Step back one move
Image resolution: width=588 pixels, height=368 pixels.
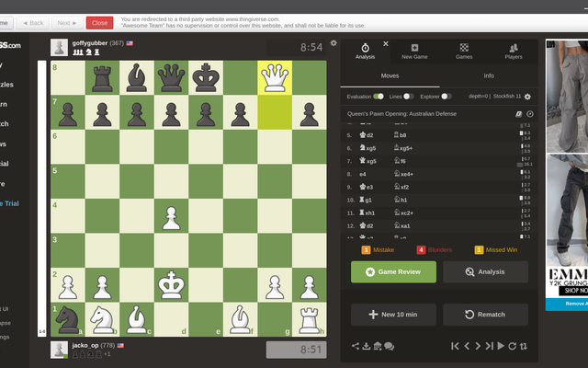coord(467,346)
